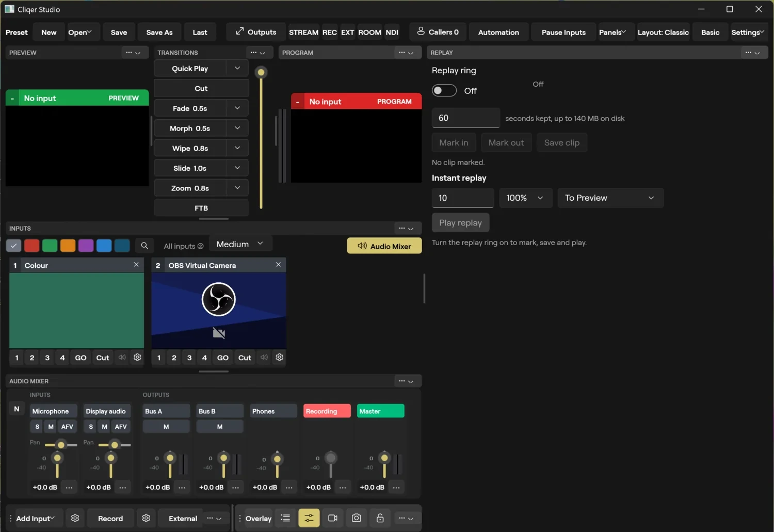
Task: Click the padlock icon in bottom toolbar
Action: click(380, 518)
